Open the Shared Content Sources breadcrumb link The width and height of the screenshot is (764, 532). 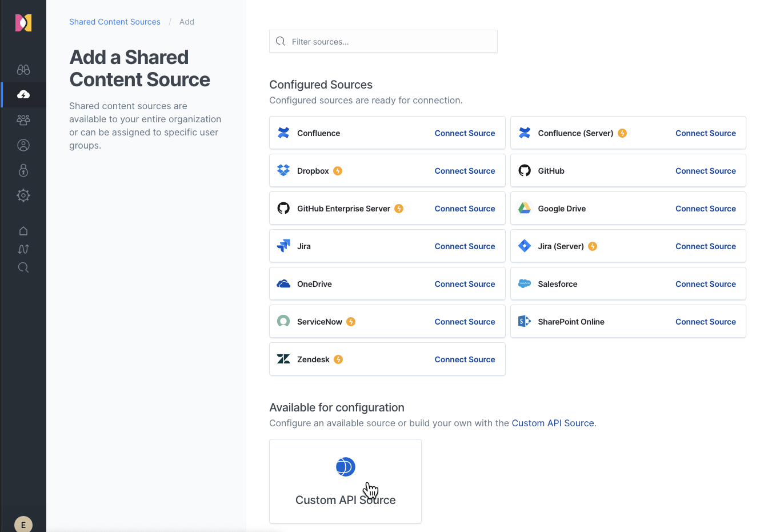tap(115, 22)
